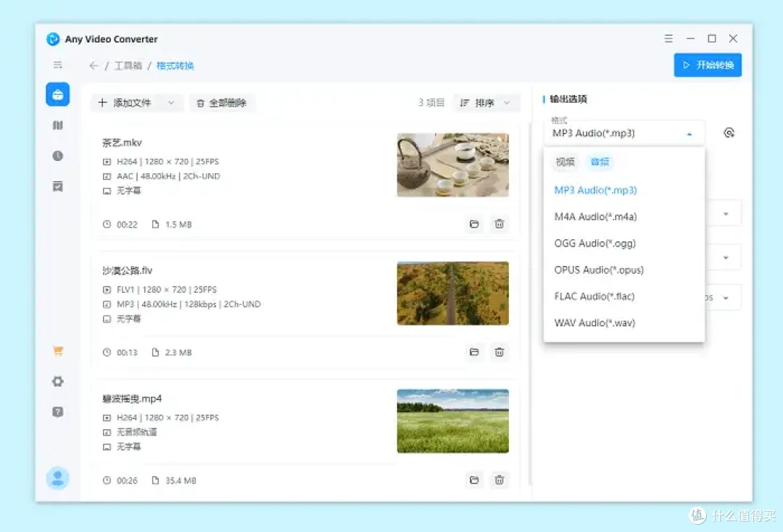Click the 35.4 MB file size
Viewport: 783px width, 532px height.
(181, 481)
